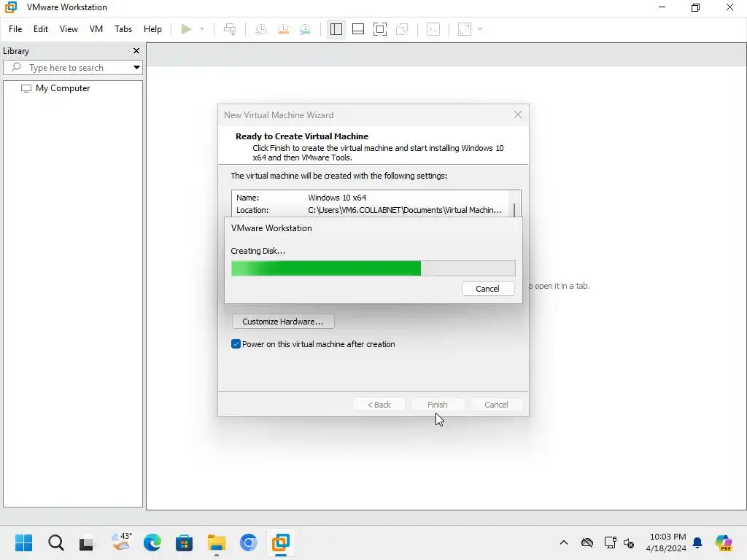Click the Manage Snapshots toolbar icon
Image resolution: width=747 pixels, height=560 pixels.
306,29
